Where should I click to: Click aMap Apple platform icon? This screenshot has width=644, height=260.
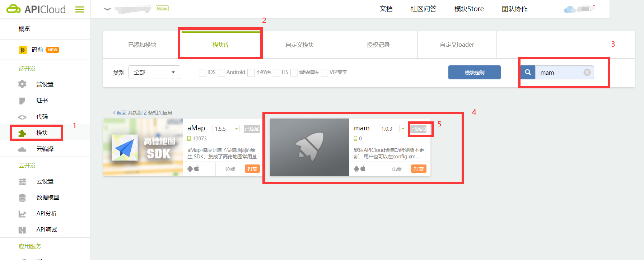point(197,168)
